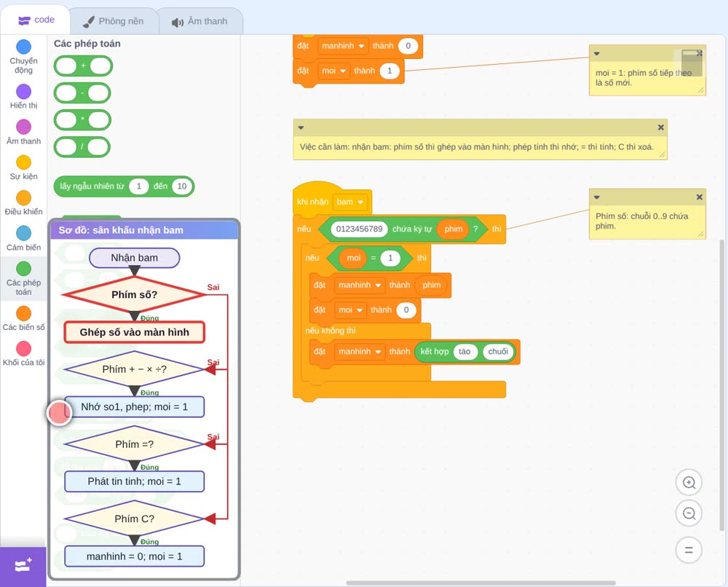
Task: Close the 'Việc cần làm' comment
Action: [x=661, y=127]
